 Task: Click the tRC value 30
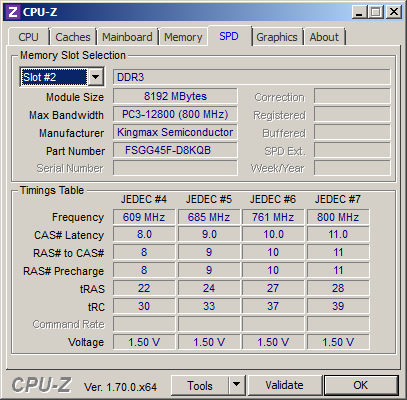tap(144, 306)
